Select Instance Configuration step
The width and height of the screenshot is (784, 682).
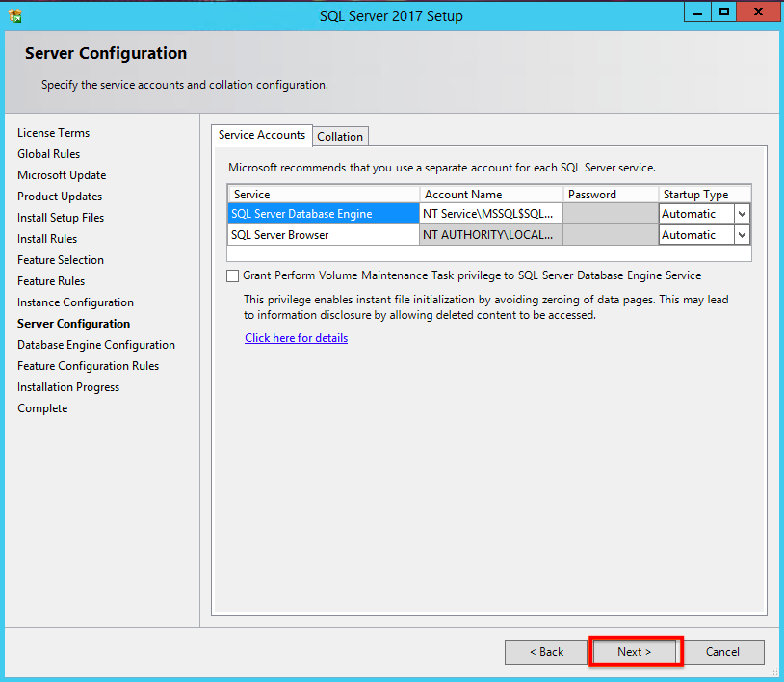pos(75,302)
